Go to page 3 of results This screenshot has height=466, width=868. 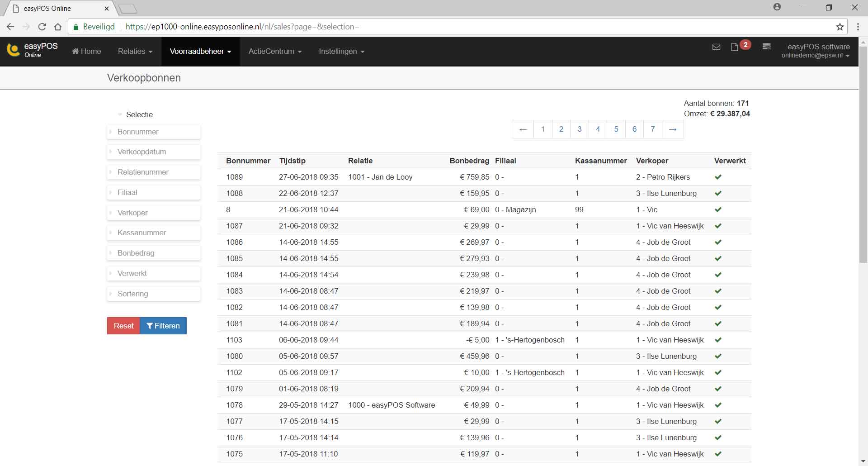pos(580,129)
